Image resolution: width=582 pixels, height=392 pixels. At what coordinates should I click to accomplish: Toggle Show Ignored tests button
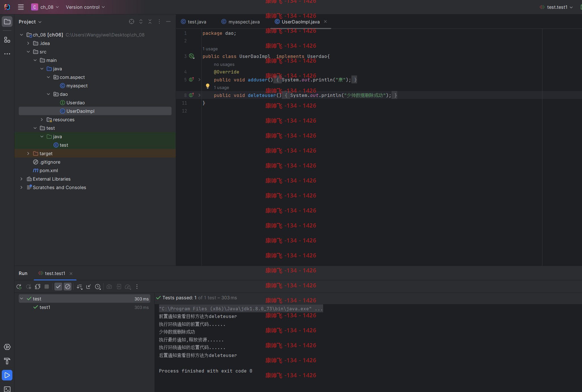[68, 287]
